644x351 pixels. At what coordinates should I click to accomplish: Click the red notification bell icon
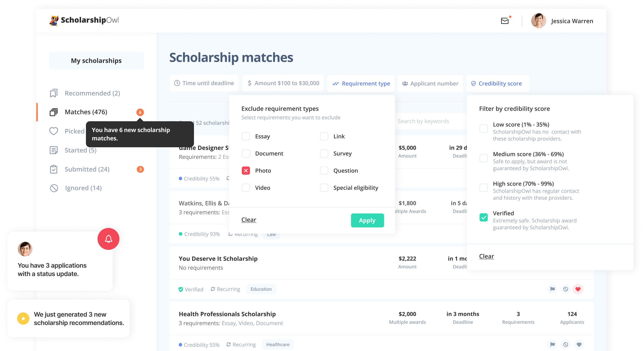pyautogui.click(x=108, y=239)
